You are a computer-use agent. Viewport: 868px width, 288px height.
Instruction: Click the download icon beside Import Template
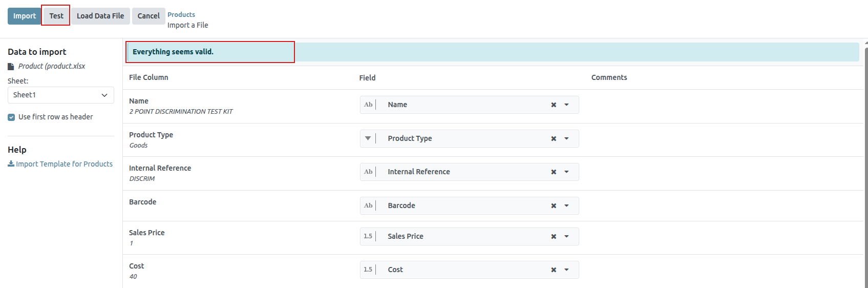click(11, 164)
